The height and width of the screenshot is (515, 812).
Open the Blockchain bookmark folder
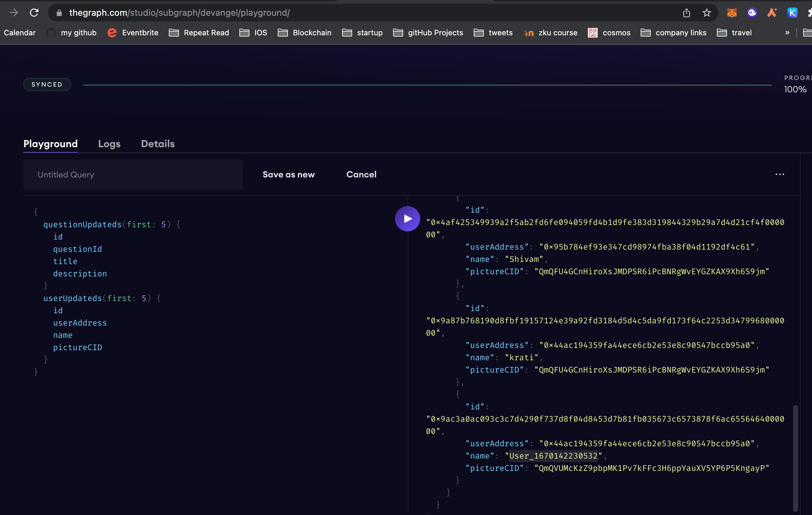pos(305,33)
